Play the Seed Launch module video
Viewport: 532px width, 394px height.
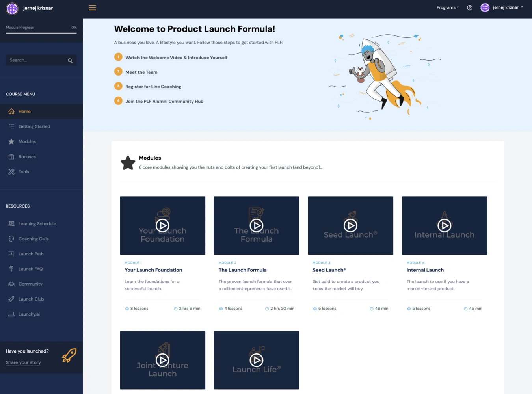pos(350,225)
